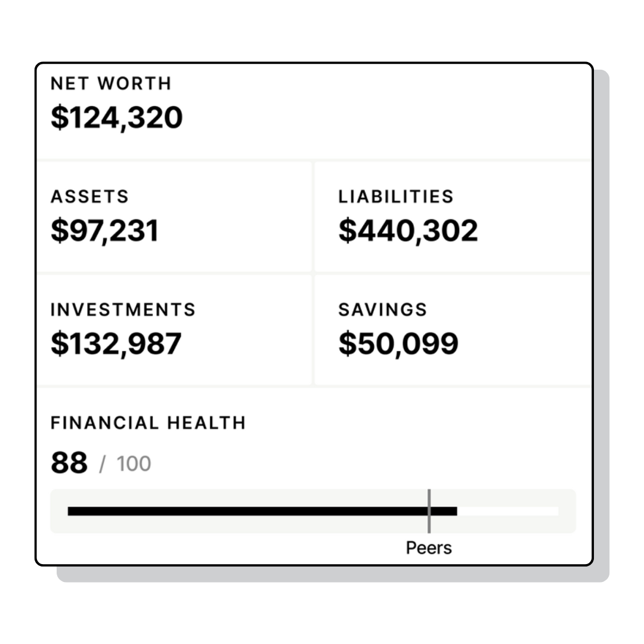644x644 pixels.
Task: Click the Peers label below the bar
Action: point(429,547)
